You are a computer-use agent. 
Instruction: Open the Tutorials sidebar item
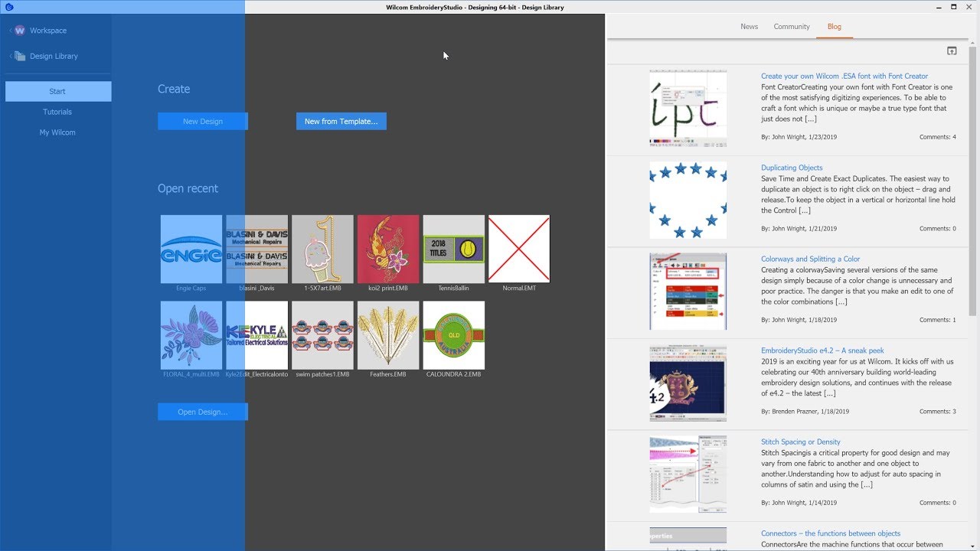coord(57,112)
